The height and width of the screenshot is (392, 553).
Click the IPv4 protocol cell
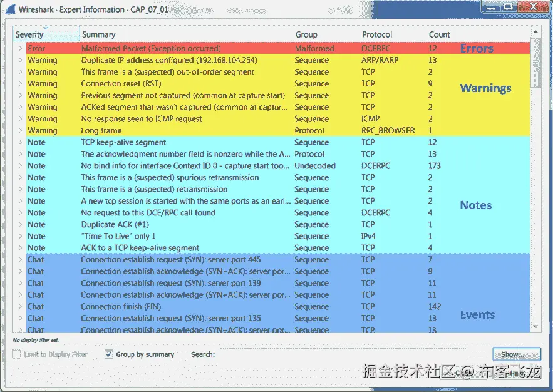point(368,236)
